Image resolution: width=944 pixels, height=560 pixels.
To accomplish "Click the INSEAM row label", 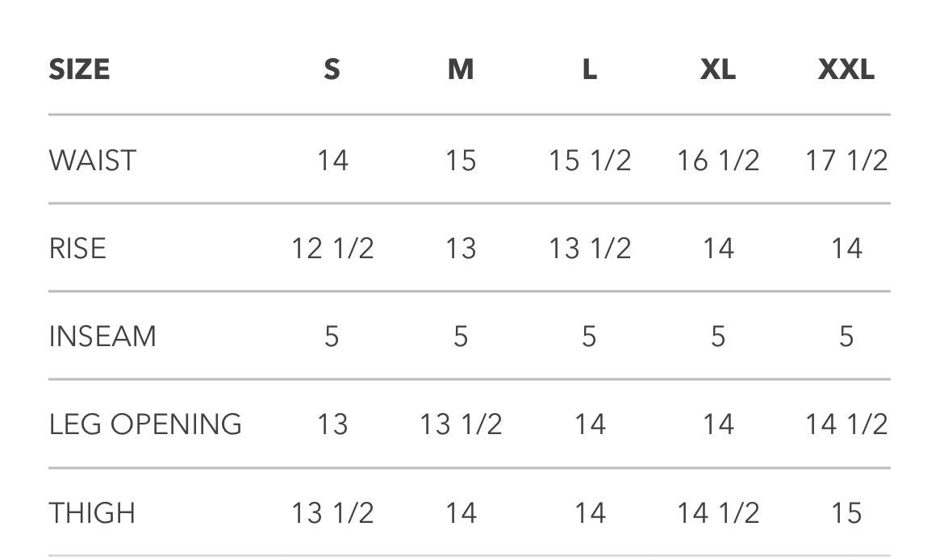I will [102, 336].
